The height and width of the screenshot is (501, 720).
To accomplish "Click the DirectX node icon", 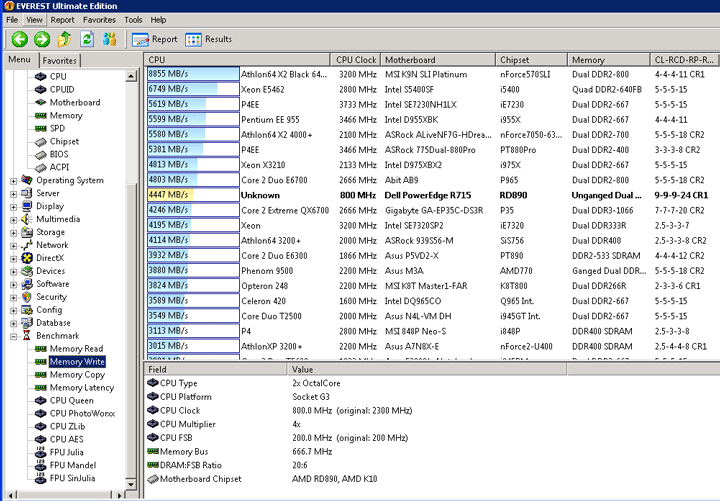I will 27,258.
